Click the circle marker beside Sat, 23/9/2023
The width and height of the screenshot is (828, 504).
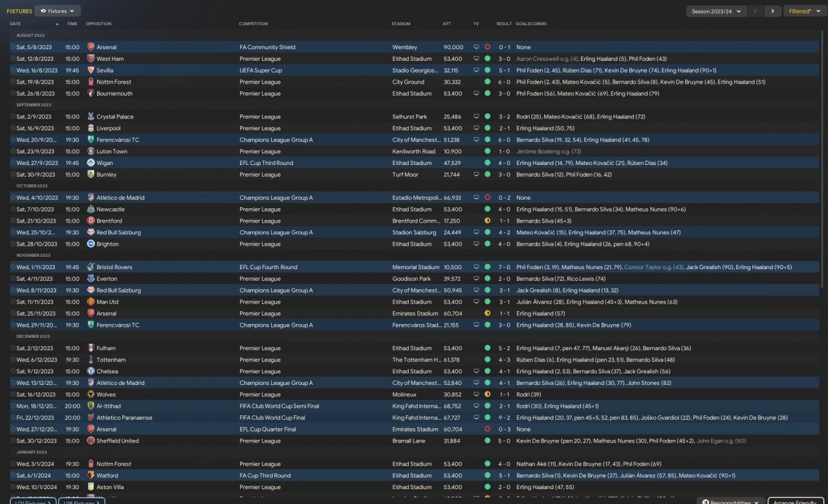point(13,151)
